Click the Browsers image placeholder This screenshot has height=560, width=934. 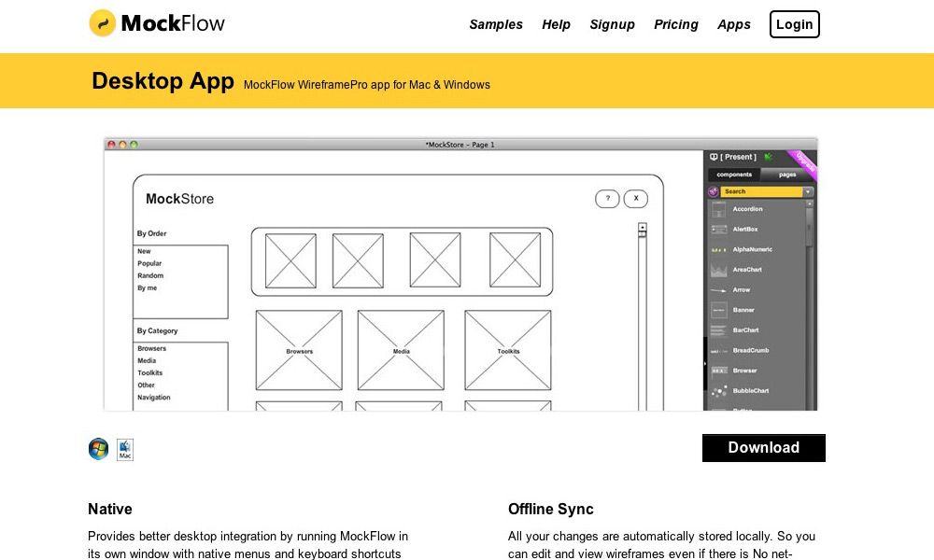[x=299, y=351]
